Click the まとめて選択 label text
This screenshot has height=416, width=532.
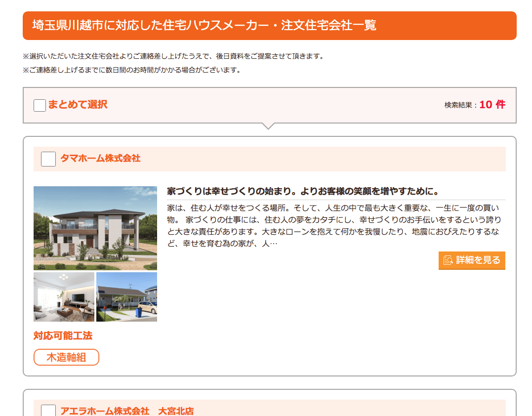(x=78, y=105)
